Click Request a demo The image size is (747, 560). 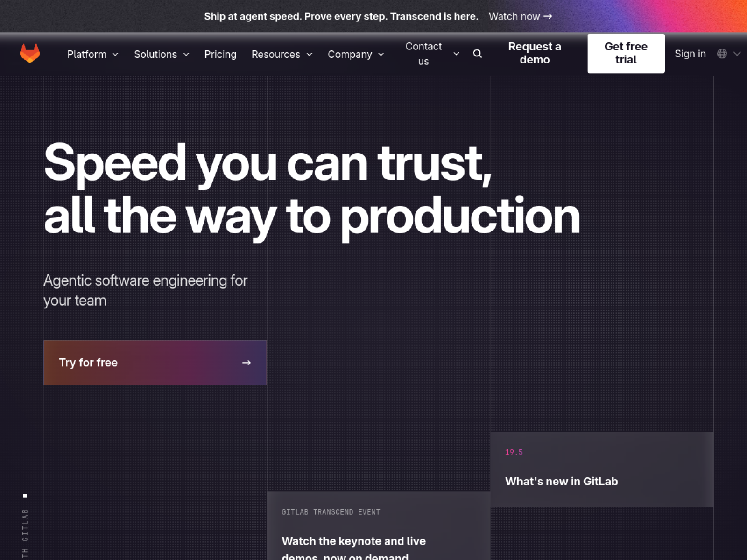pos(535,53)
